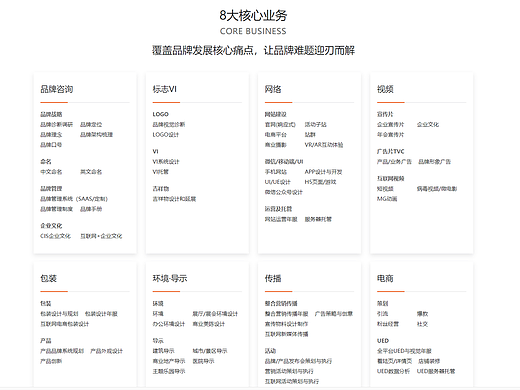The width and height of the screenshot is (520, 390).
Task: Click the '手机网站' entry
Action: pyautogui.click(x=276, y=172)
